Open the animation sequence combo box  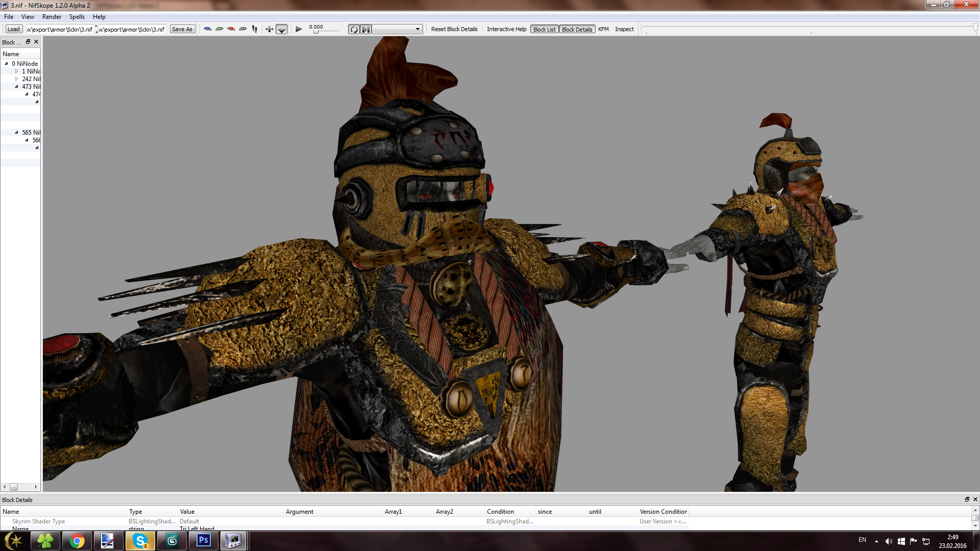397,29
